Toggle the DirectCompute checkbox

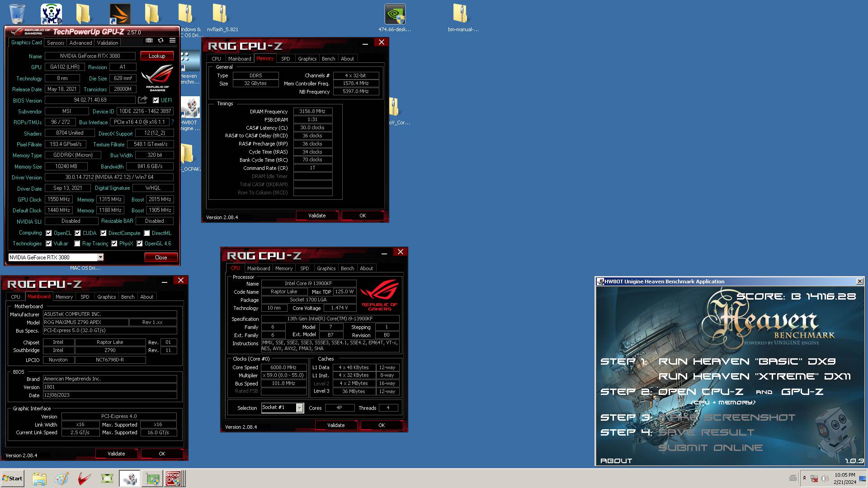(104, 233)
